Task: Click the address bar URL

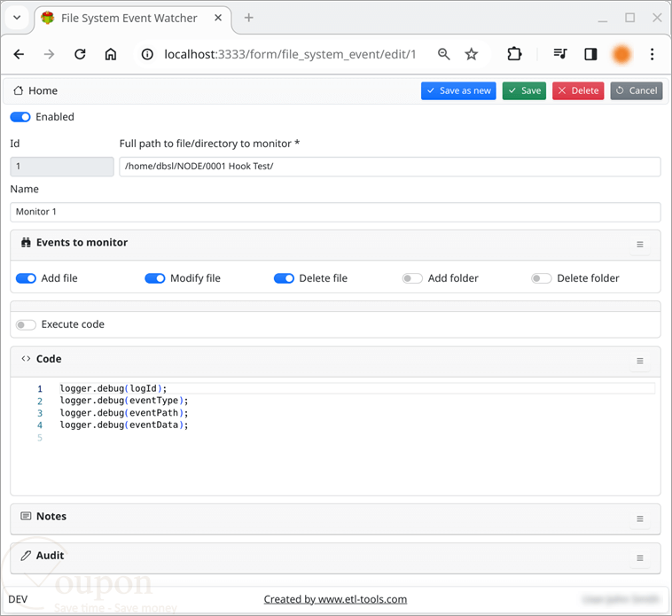Action: 290,54
